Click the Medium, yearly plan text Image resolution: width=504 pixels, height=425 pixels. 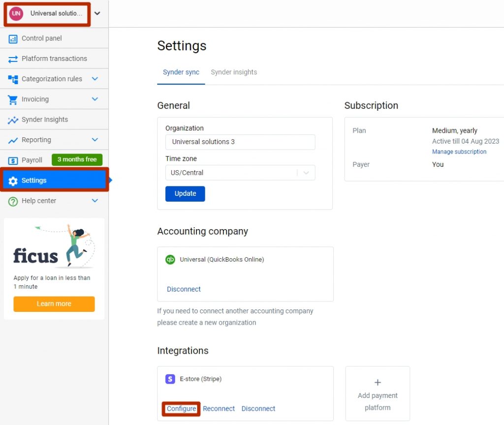[454, 131]
